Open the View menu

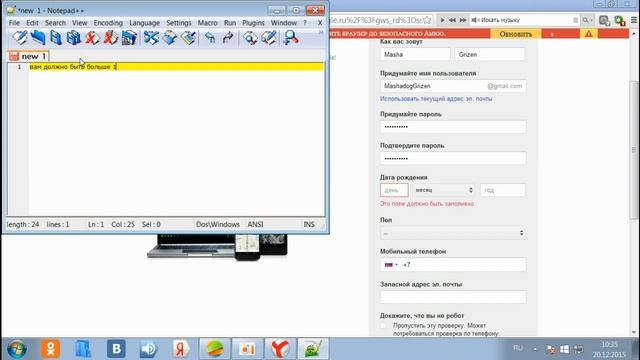pos(80,23)
